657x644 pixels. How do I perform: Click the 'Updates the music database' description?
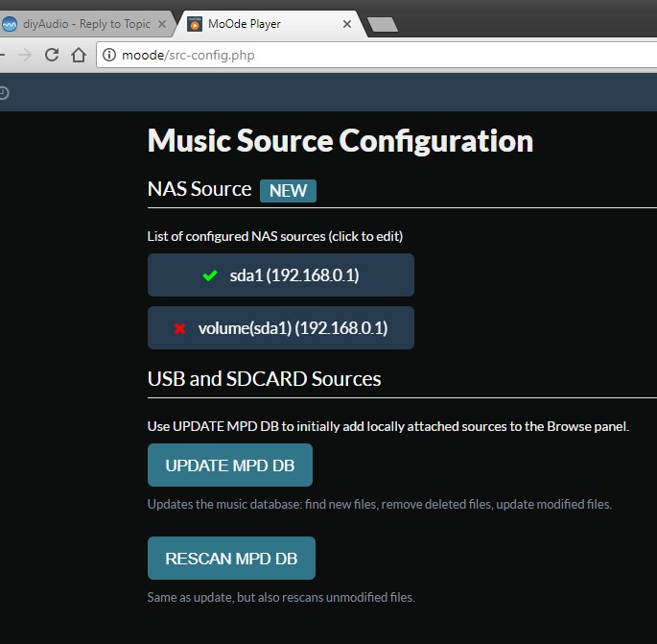(x=380, y=504)
